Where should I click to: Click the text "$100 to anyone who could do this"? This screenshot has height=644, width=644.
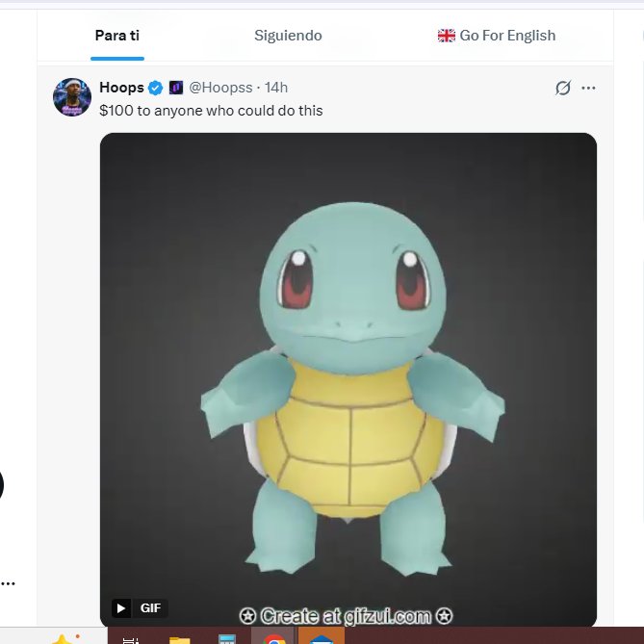coord(211,111)
